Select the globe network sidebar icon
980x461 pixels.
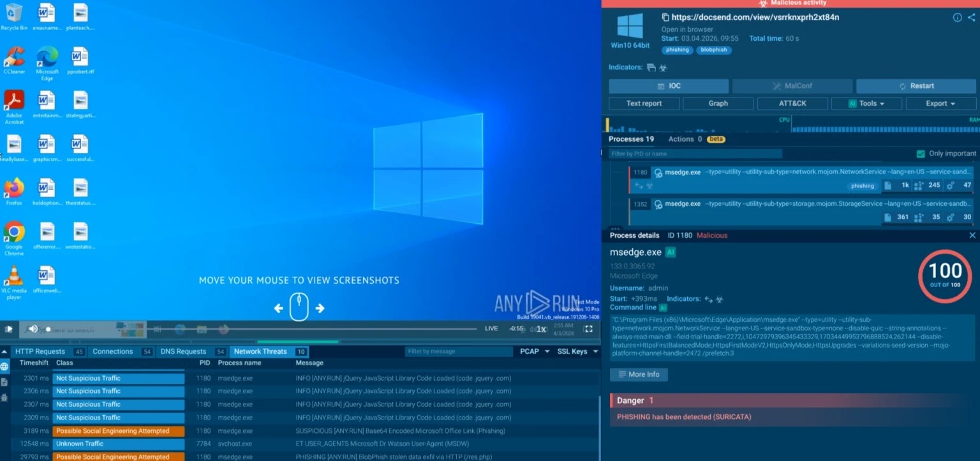(x=4, y=367)
